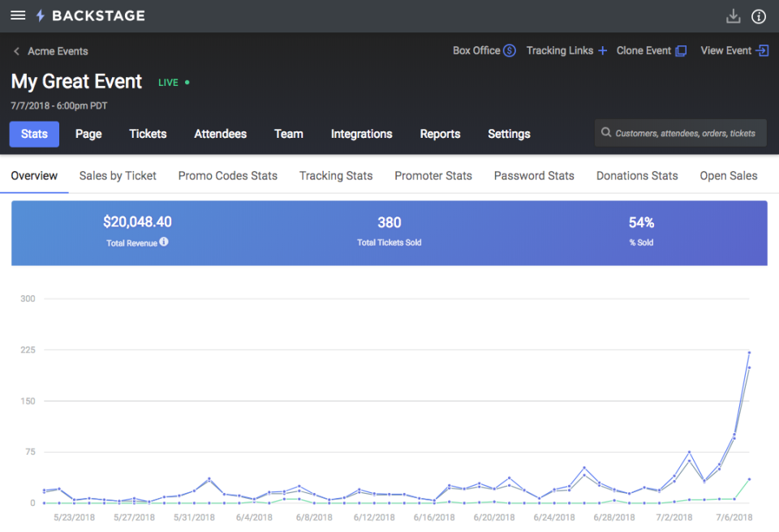Go to the Settings tab
Screen dimensions: 779x532
pos(509,134)
